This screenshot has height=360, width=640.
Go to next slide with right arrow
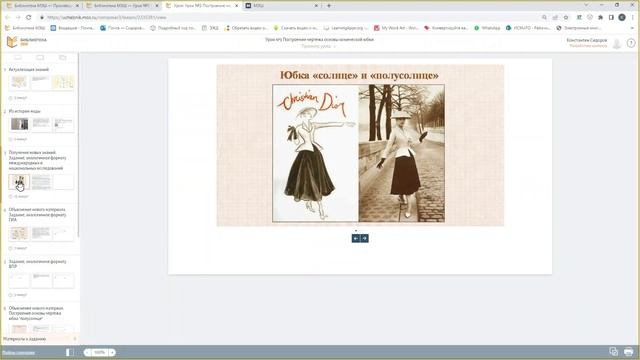point(364,238)
